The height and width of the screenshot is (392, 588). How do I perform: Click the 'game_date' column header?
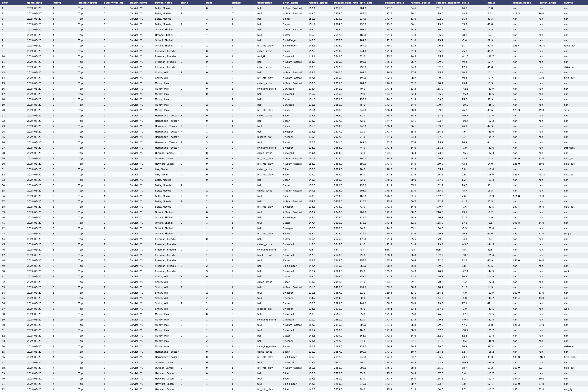[x=34, y=3]
